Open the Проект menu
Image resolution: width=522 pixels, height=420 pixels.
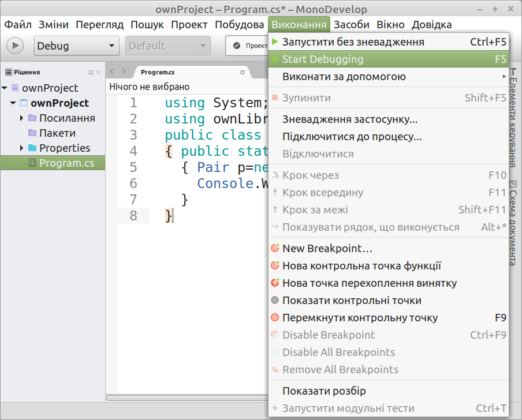tap(189, 25)
